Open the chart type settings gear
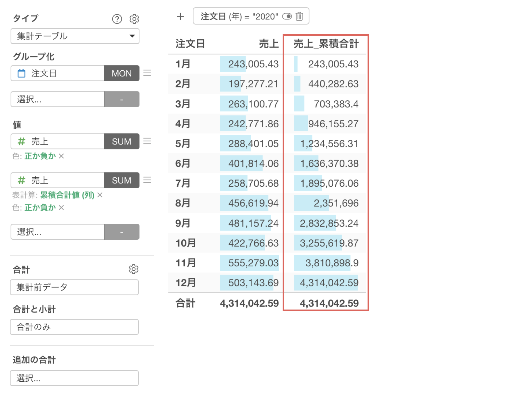 [134, 19]
